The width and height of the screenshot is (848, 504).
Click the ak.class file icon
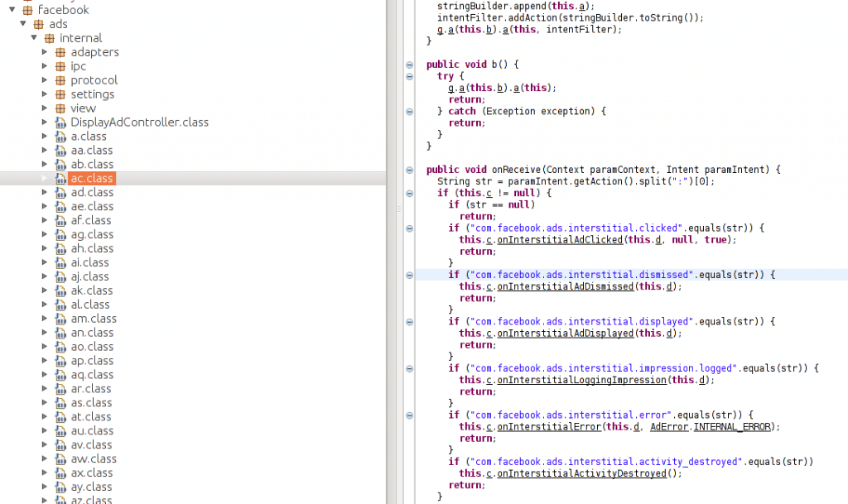pos(60,291)
